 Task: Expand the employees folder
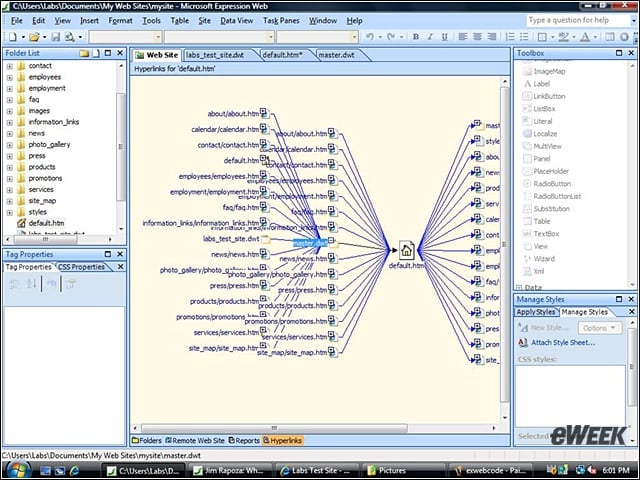pyautogui.click(x=10, y=77)
